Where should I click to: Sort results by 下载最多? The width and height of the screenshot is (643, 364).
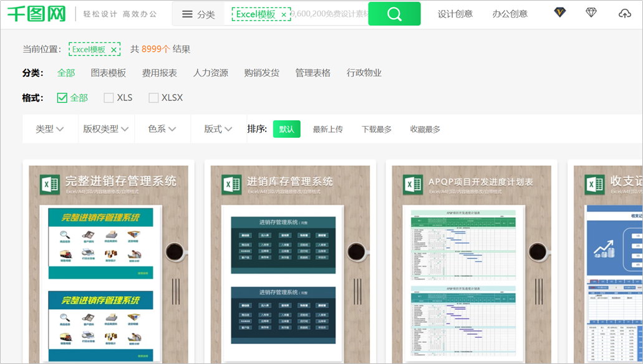coord(377,129)
